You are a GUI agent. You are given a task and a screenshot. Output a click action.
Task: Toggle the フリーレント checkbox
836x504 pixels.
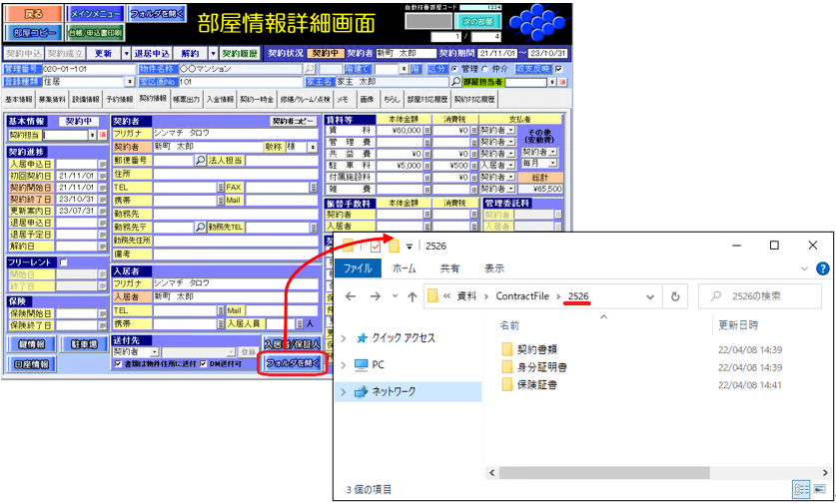(63, 262)
